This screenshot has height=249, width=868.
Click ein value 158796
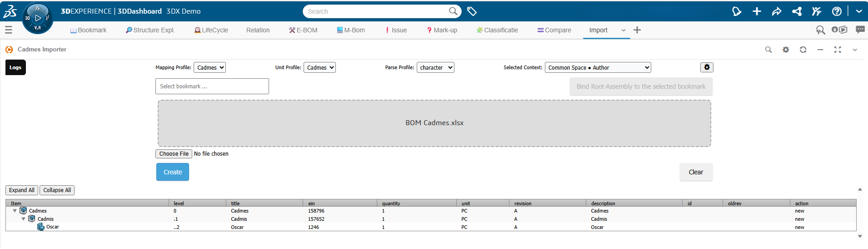pyautogui.click(x=316, y=211)
